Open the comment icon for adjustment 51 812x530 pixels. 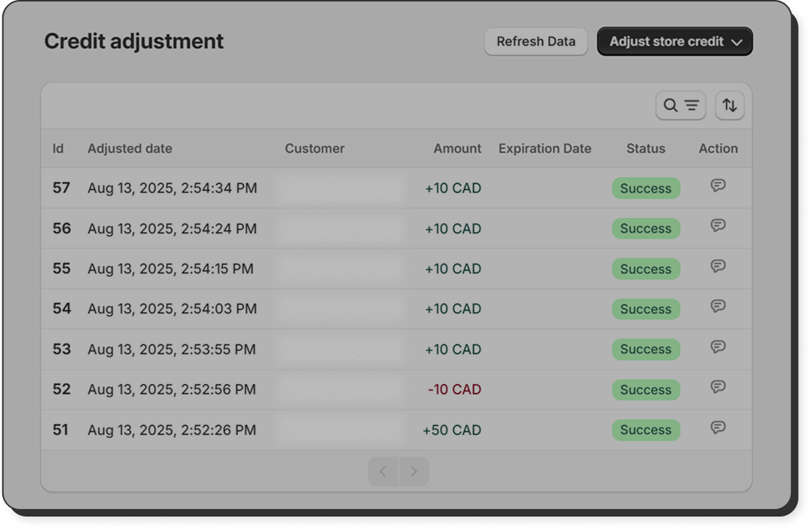pos(718,427)
